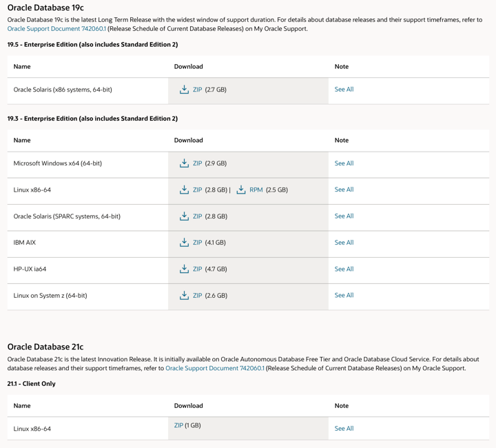This screenshot has width=496, height=448.
Task: Click download icon for Oracle Solaris x86 ZIP
Action: pos(184,90)
